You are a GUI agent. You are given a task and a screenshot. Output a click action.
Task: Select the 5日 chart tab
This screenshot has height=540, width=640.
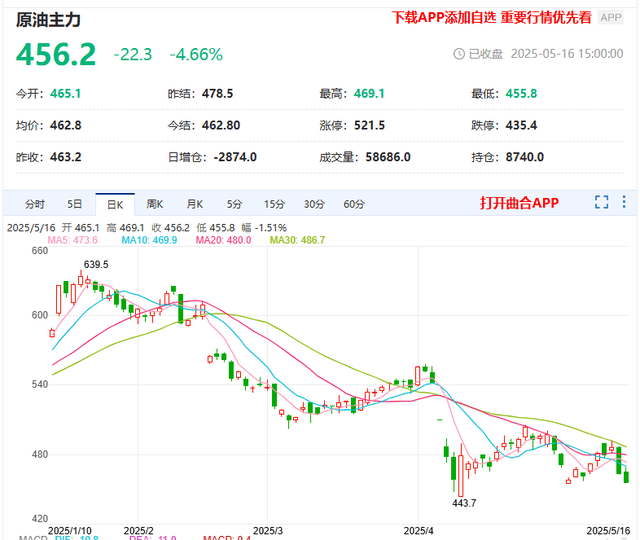point(75,204)
